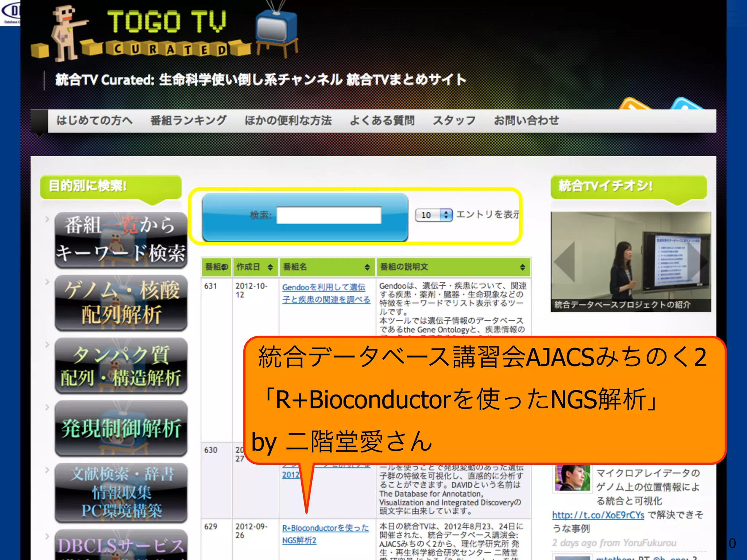Viewport: 747px width, 560px height.
Task: Open the entries-per-page dropdown showing 10
Action: tap(434, 215)
